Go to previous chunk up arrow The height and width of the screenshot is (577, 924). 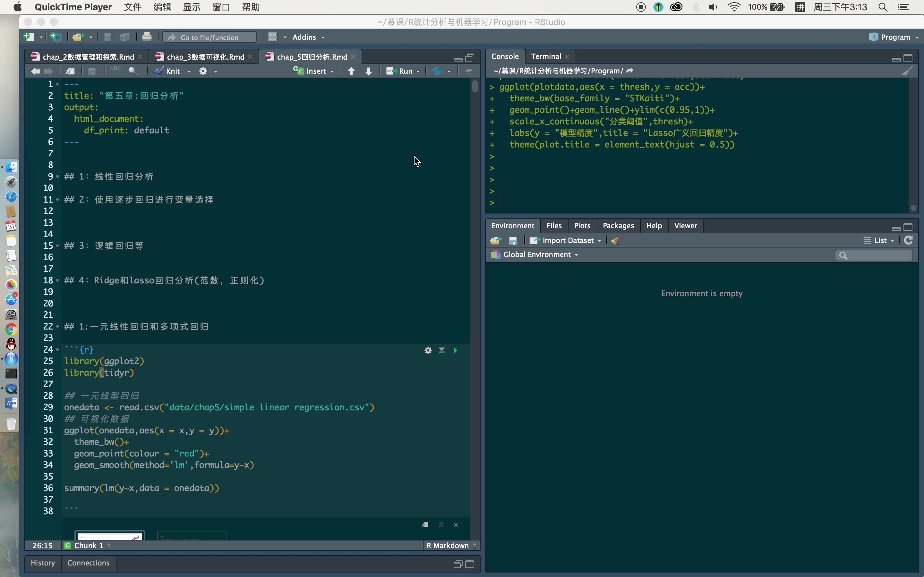pos(351,71)
